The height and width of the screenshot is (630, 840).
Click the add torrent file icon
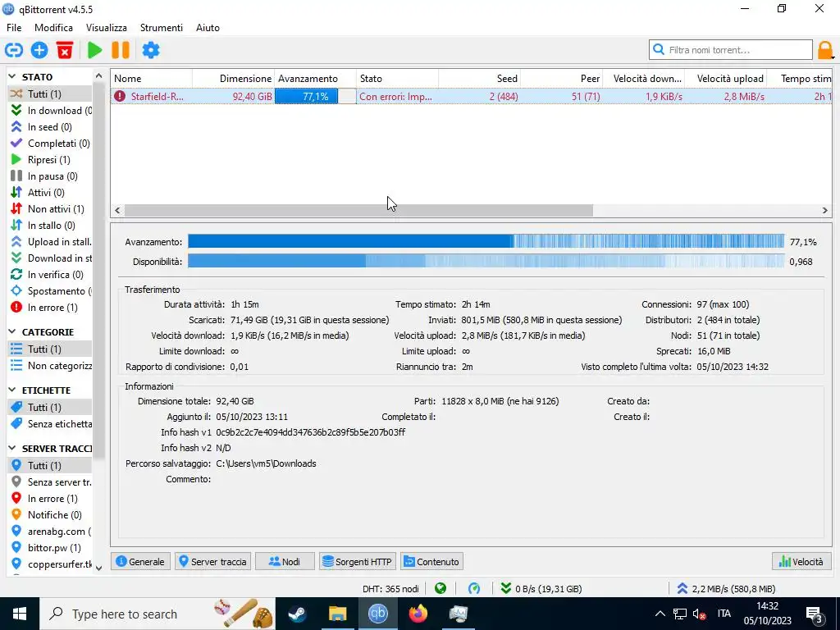point(39,50)
